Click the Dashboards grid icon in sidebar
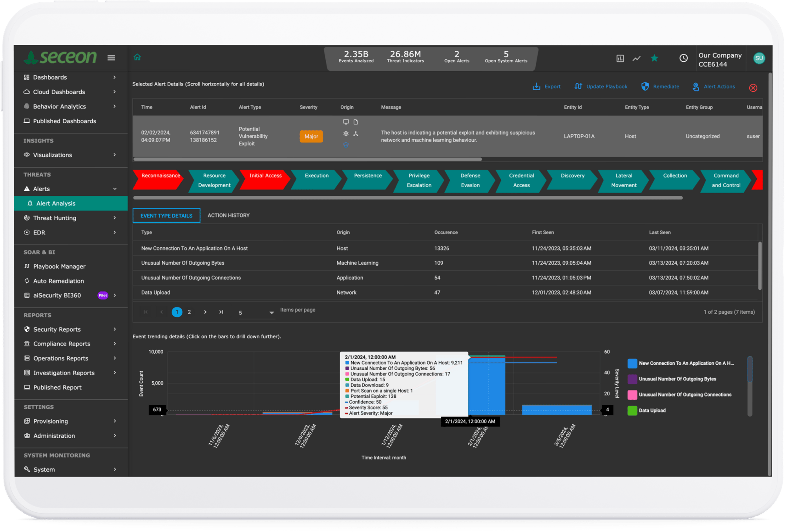 [27, 77]
